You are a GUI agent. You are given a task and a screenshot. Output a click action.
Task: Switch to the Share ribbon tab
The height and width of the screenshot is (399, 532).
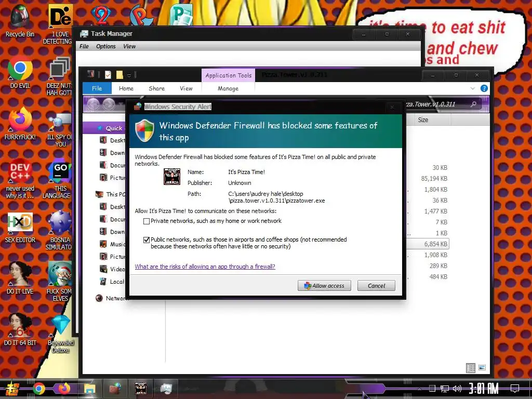point(157,88)
